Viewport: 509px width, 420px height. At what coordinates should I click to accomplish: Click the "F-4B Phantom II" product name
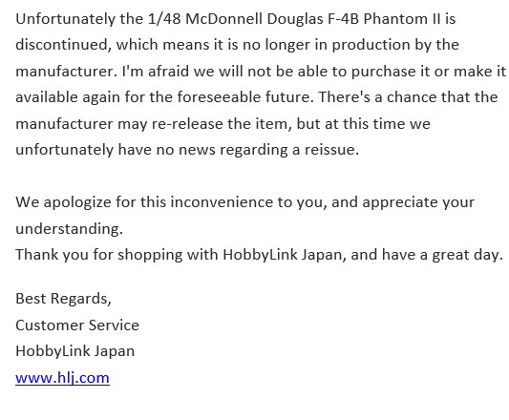click(x=384, y=19)
